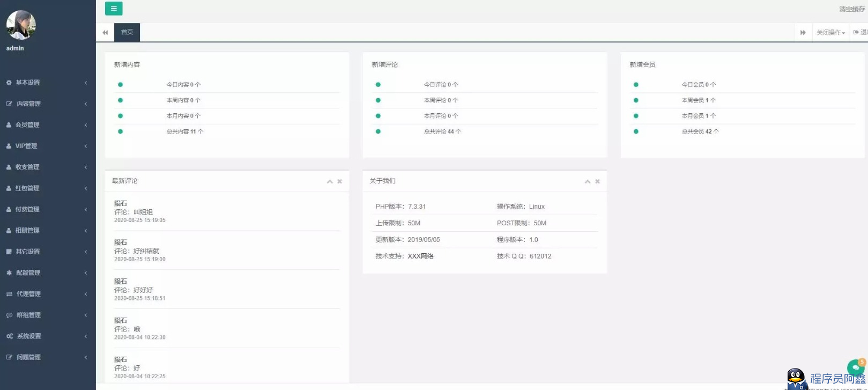This screenshot has width=868, height=390.
Task: Expand VIP管理 using its chevron arrow
Action: pos(86,146)
